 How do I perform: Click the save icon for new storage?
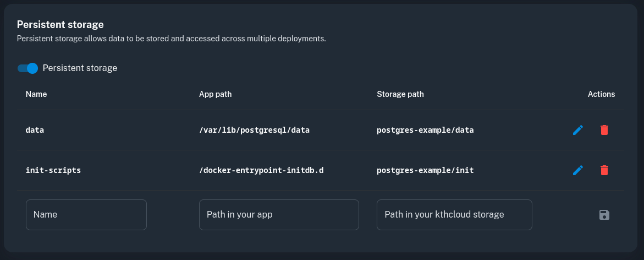point(604,215)
